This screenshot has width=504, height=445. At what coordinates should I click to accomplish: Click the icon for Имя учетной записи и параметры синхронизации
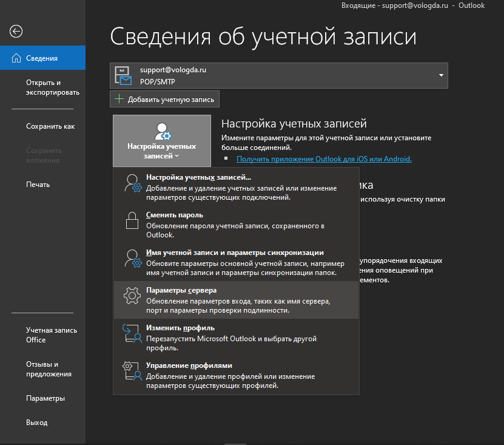[x=132, y=257]
